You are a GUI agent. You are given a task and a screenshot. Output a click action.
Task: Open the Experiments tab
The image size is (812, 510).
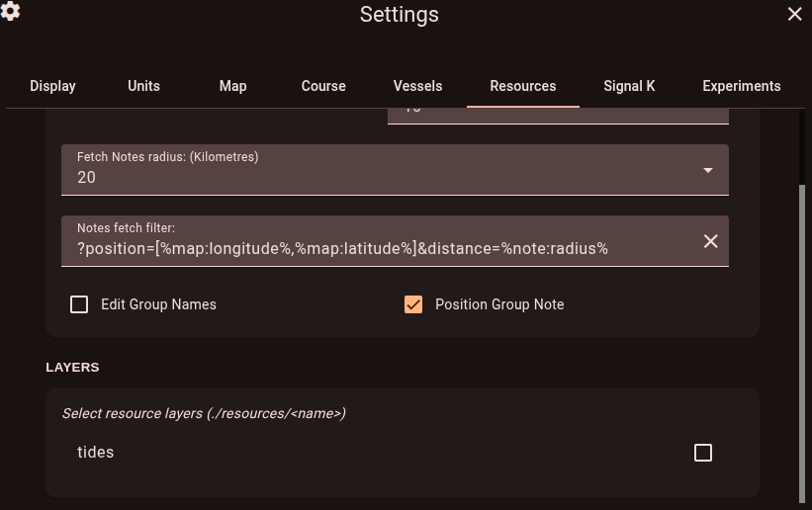(742, 86)
